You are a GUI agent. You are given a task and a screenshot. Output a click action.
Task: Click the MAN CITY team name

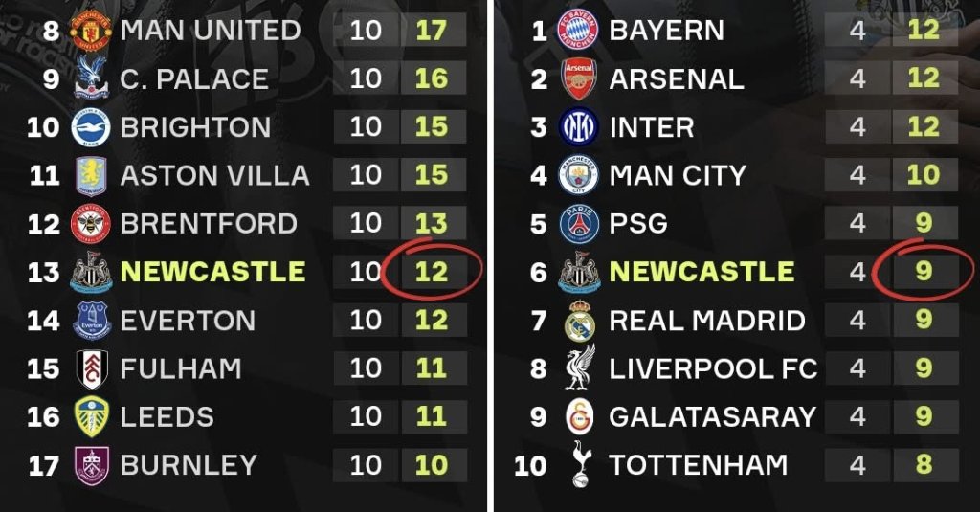coord(677,176)
